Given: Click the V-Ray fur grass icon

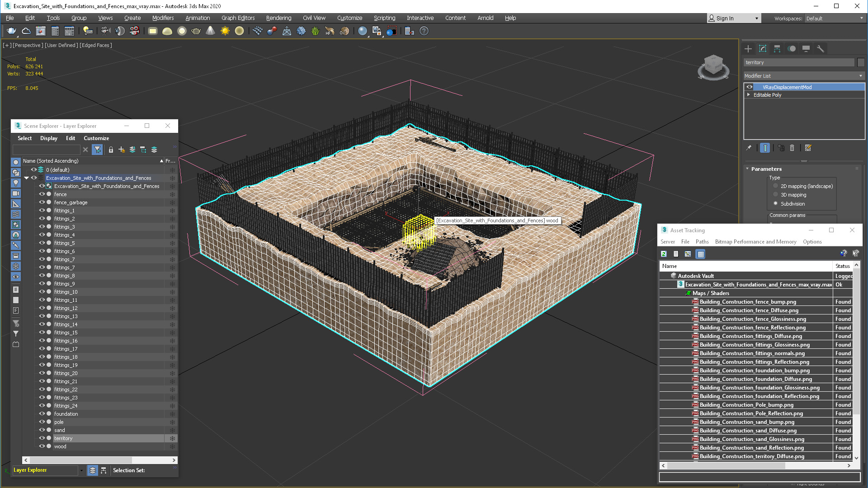Looking at the screenshot, I should click(x=315, y=31).
